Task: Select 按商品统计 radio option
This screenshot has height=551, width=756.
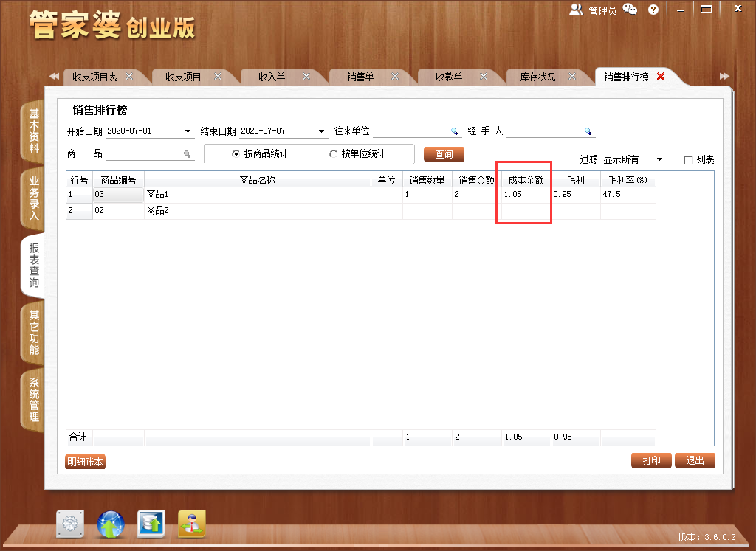Action: click(x=236, y=153)
